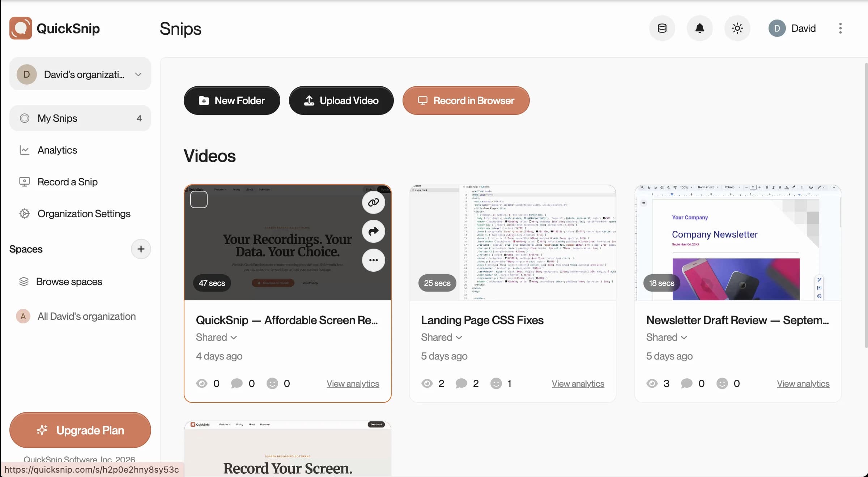Select Record a Snip in the sidebar
Viewport: 868px width, 477px height.
(67, 182)
